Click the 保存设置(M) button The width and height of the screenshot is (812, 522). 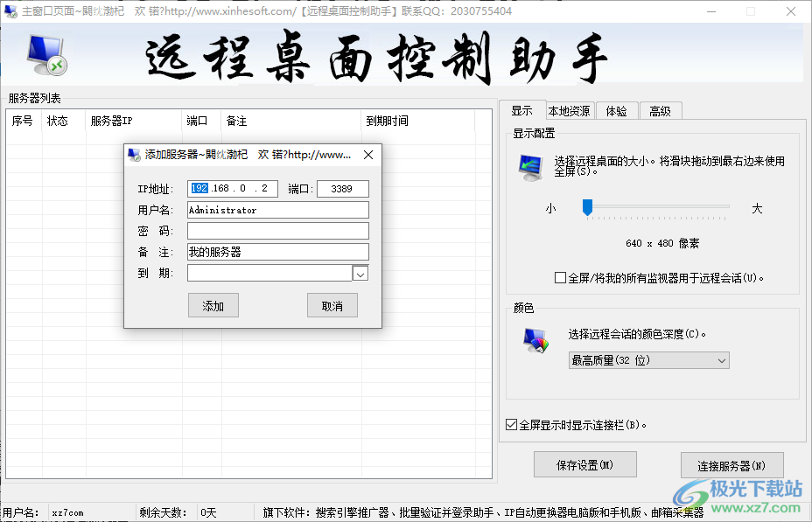pos(584,464)
